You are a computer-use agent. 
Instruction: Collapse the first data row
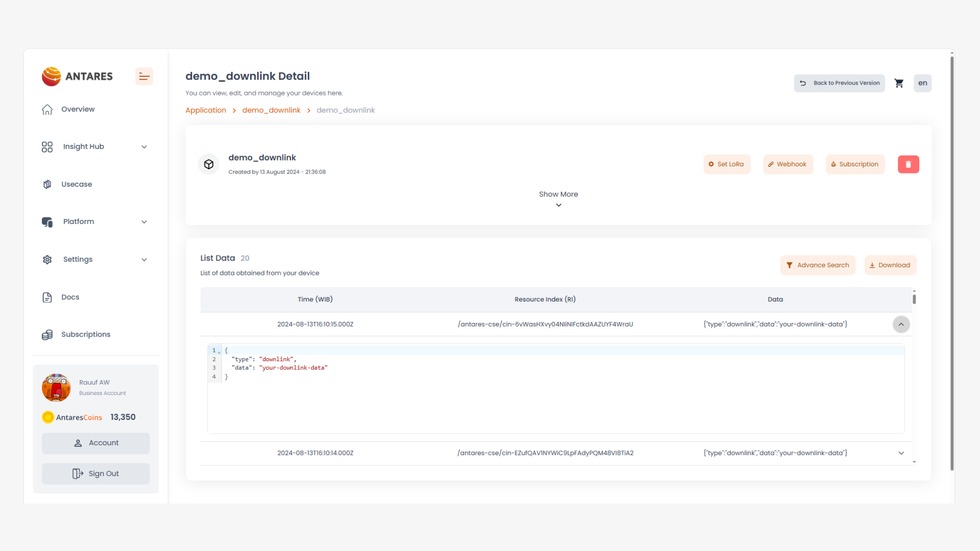tap(901, 324)
